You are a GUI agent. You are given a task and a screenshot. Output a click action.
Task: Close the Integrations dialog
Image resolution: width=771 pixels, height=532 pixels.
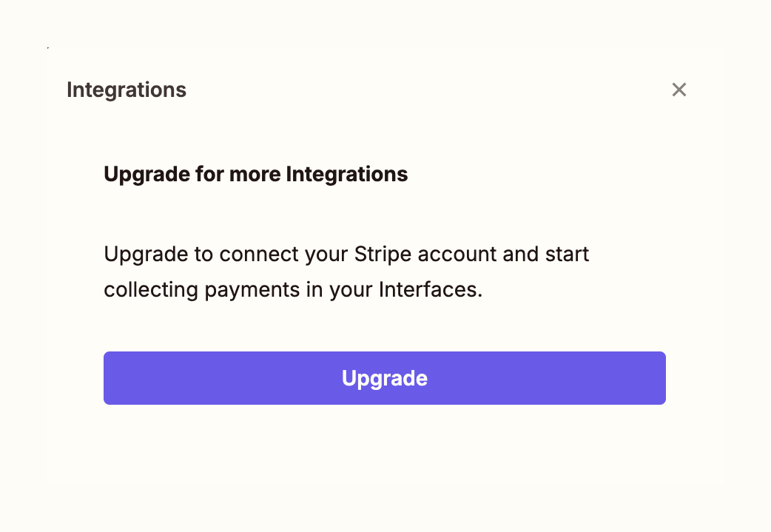pos(679,90)
